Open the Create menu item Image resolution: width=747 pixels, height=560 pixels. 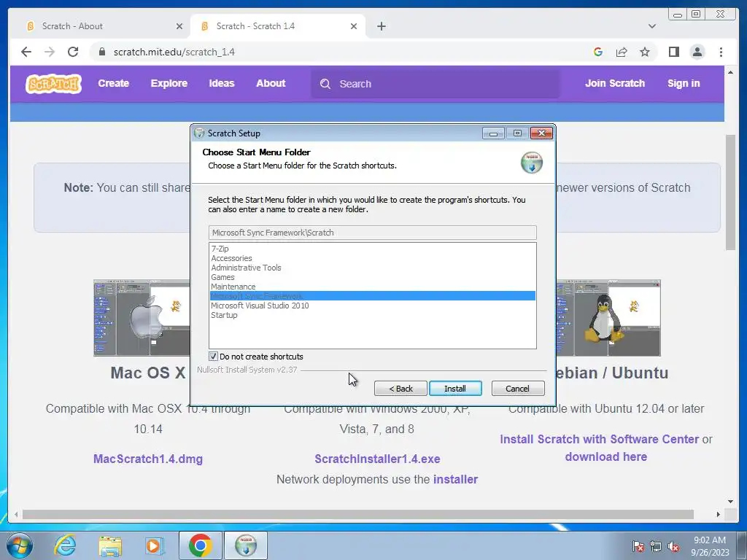tap(113, 83)
